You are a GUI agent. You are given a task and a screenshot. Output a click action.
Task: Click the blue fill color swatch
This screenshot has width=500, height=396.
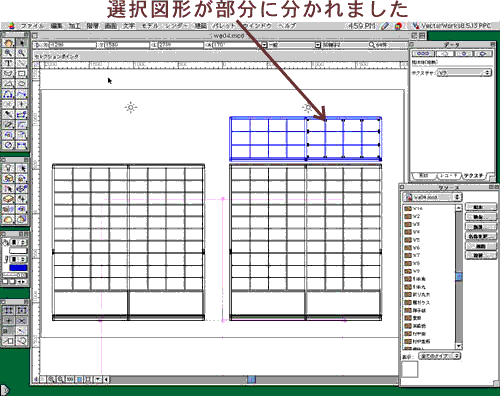coord(18,267)
